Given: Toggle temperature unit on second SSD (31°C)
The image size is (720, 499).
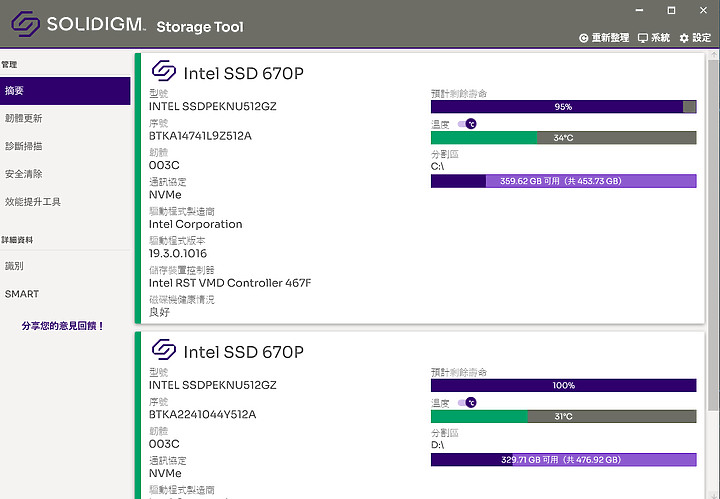Looking at the screenshot, I should pyautogui.click(x=467, y=403).
